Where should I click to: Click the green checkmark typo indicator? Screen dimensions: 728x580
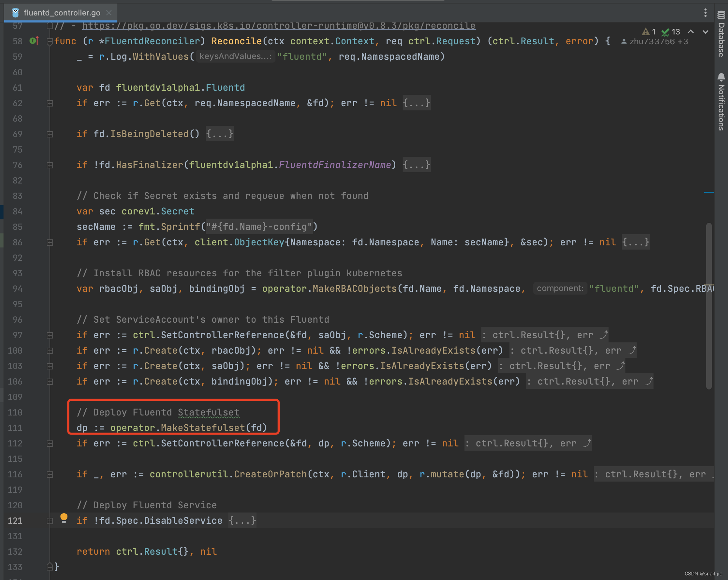tap(665, 32)
